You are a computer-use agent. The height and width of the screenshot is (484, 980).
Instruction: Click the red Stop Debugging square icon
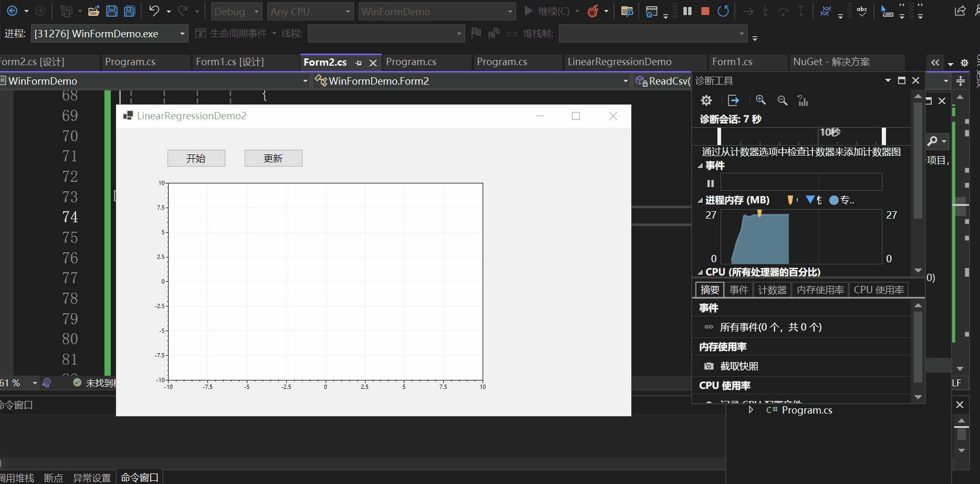(705, 11)
